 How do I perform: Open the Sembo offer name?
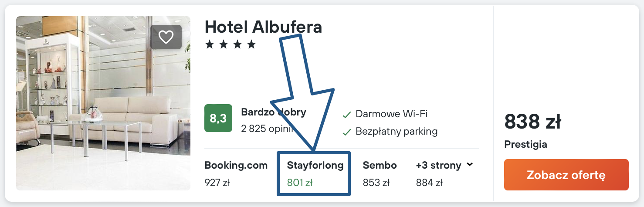point(380,166)
